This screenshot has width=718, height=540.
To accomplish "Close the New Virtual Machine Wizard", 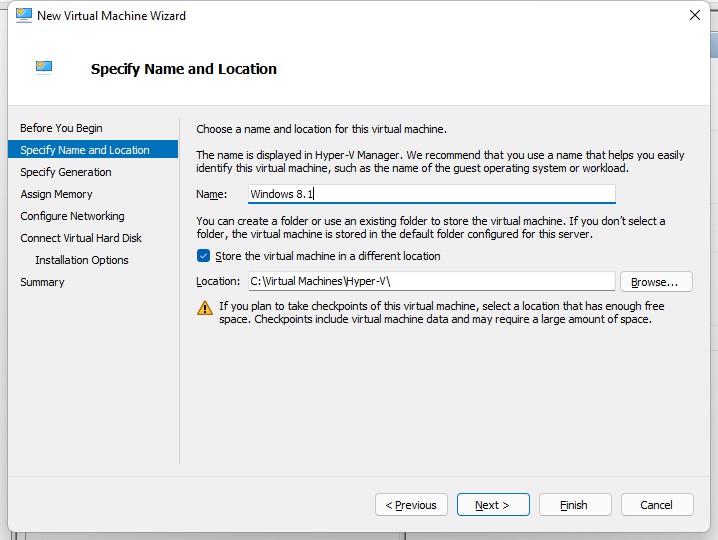I will tap(695, 15).
